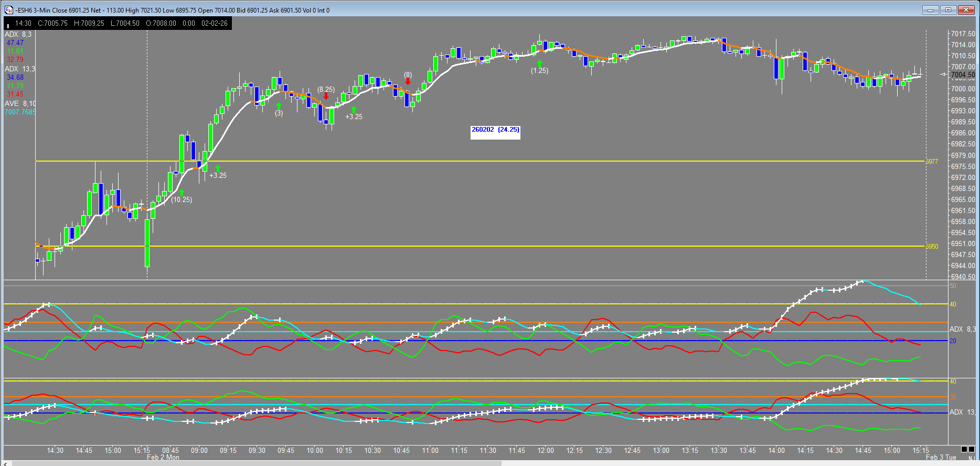Click the yellow 6977 horizontal line label
This screenshot has width=980, height=466.
pyautogui.click(x=932, y=161)
